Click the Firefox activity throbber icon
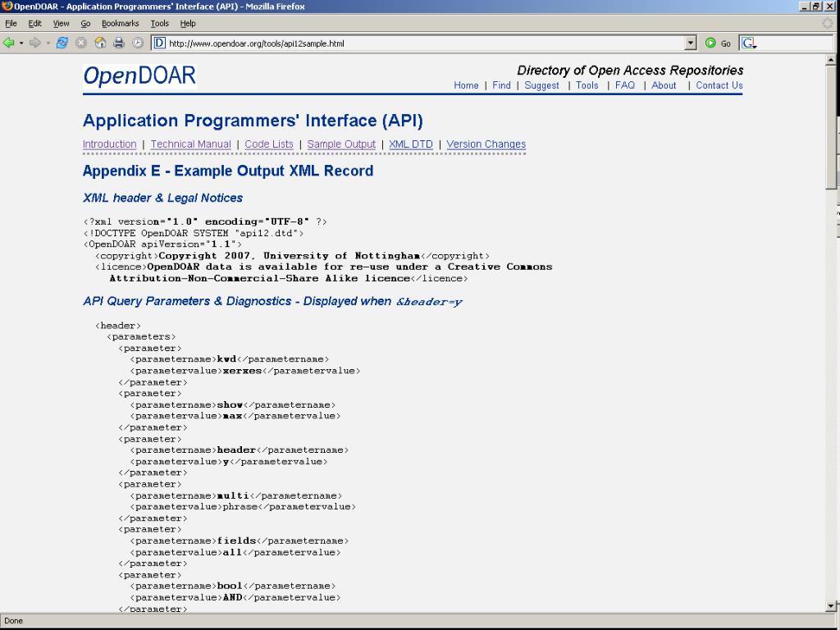Image resolution: width=840 pixels, height=630 pixels. point(829,24)
